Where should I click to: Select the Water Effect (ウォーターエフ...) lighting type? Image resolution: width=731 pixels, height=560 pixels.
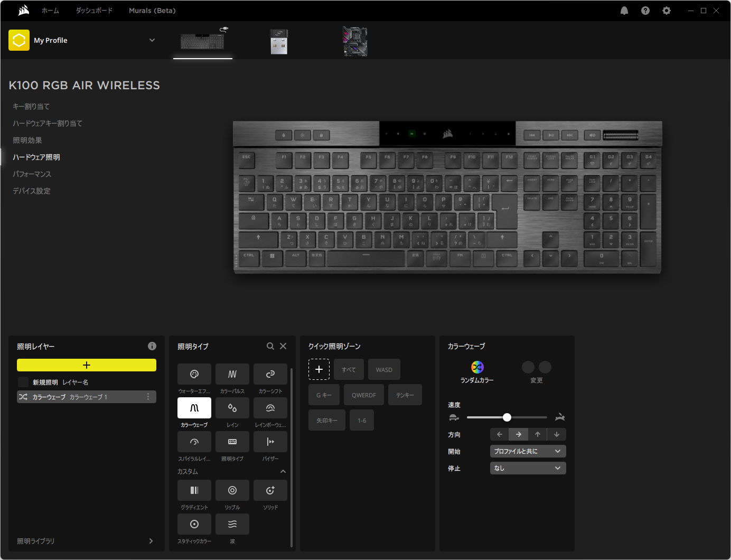pos(194,374)
